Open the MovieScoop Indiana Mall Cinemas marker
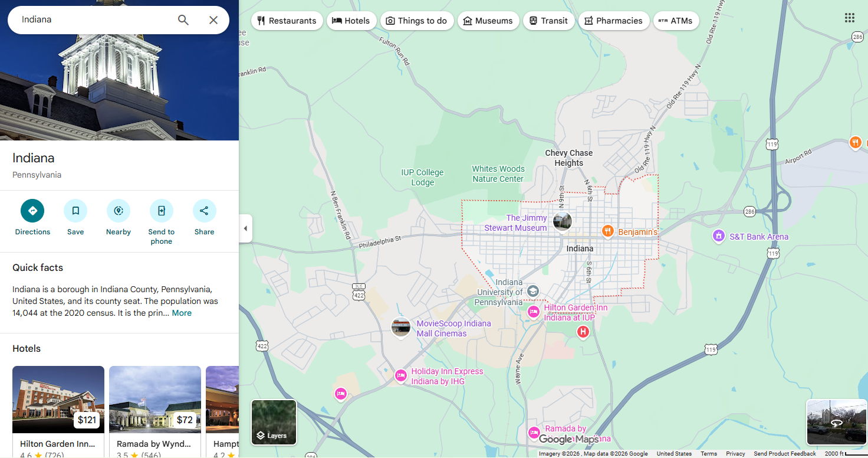Screen dimensions: 868x458 click(x=401, y=328)
